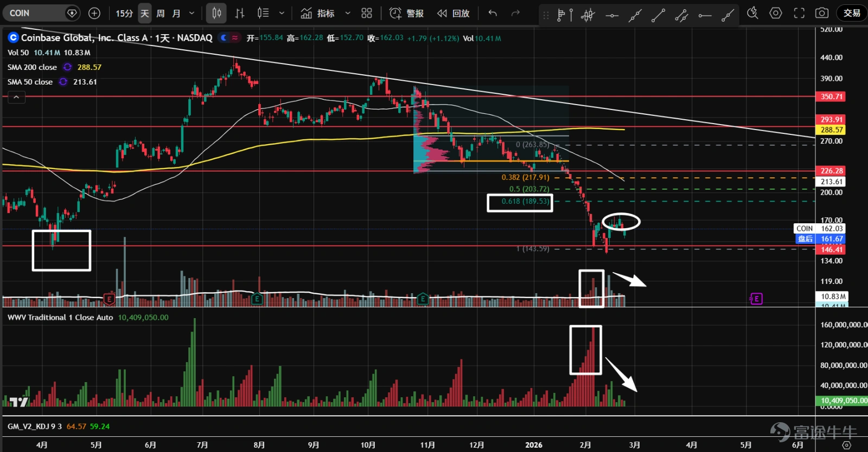Image resolution: width=868 pixels, height=452 pixels.
Task: Click the 350.71 red price label
Action: [x=831, y=96]
